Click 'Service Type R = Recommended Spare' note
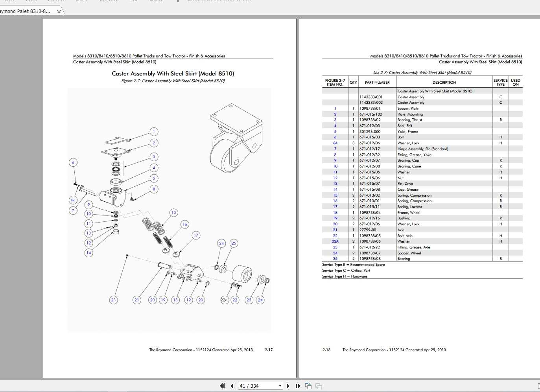Image resolution: width=540 pixels, height=392 pixels. click(354, 265)
